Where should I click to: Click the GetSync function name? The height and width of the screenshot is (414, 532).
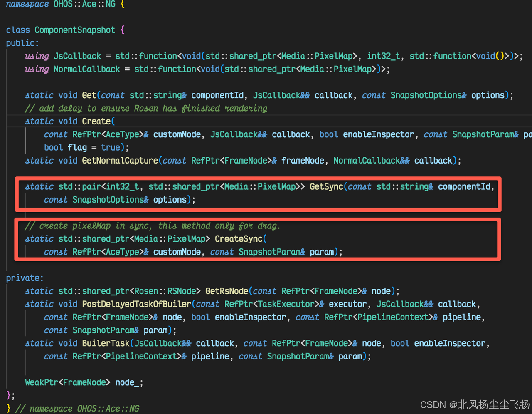click(326, 186)
